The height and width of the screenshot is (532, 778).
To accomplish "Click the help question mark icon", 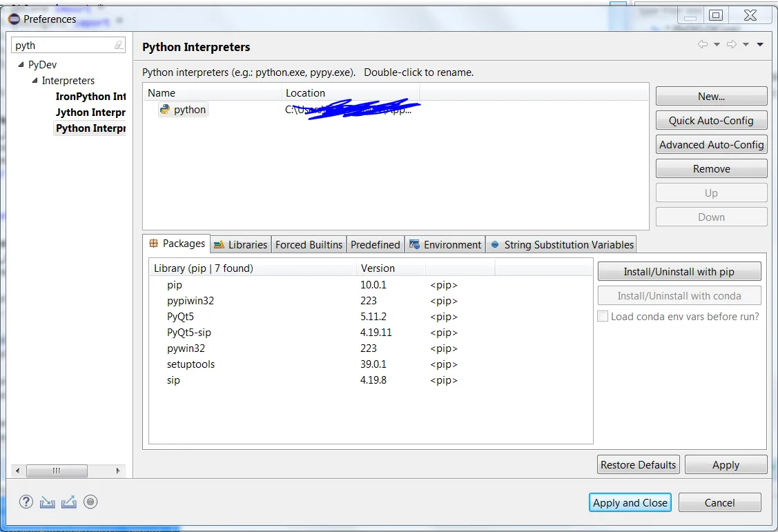I will coord(26,502).
